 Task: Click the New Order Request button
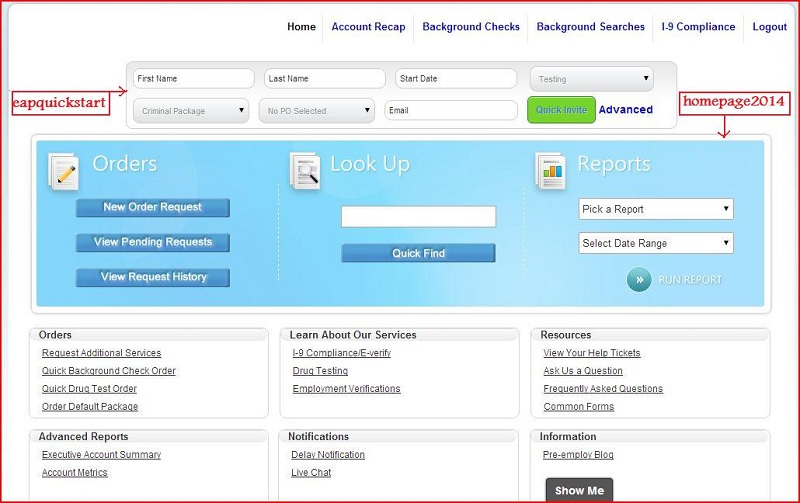(153, 207)
